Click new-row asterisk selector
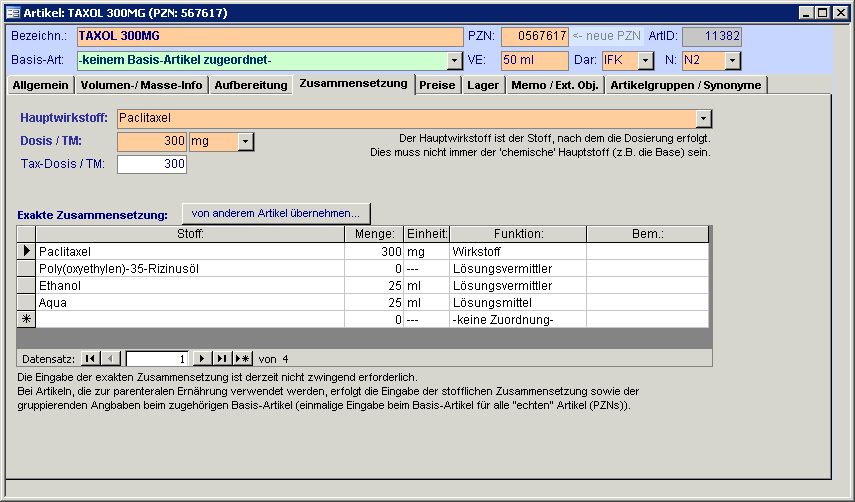The width and height of the screenshot is (855, 502). tap(26, 319)
